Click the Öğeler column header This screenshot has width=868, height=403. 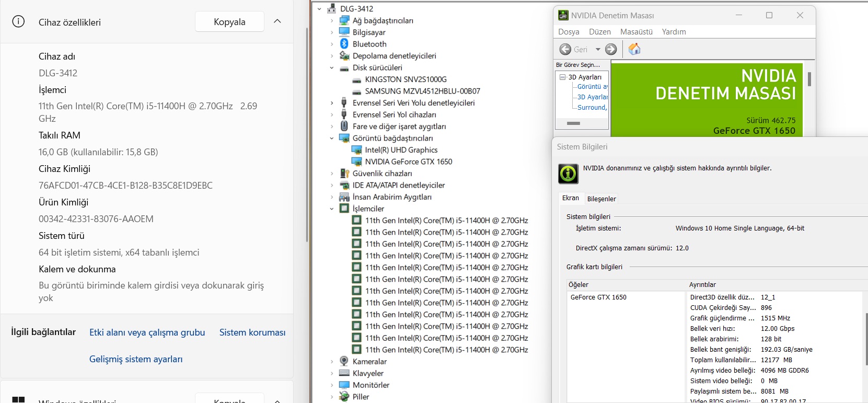click(626, 285)
